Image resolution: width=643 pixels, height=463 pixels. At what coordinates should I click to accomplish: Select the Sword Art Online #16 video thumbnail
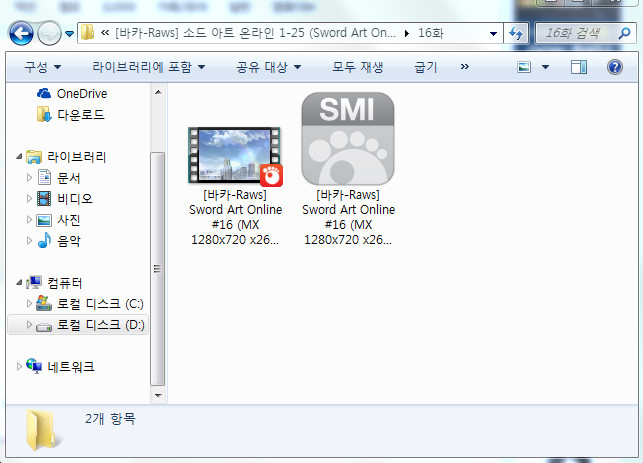coord(235,155)
